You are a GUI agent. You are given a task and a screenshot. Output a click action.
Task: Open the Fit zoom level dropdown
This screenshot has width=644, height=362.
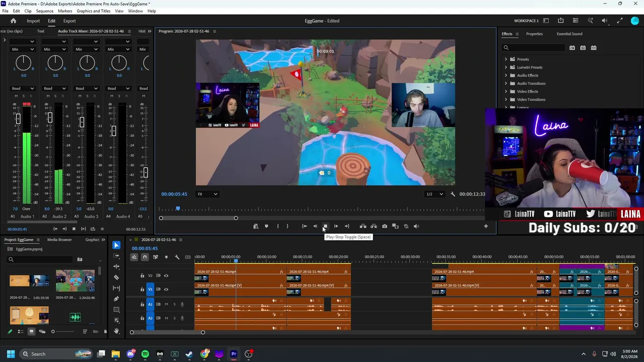207,194
